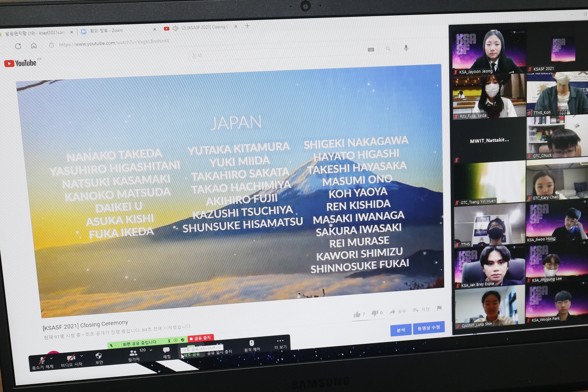
Task: Select GTC_Tsang Yin Huen video tile
Action: click(489, 183)
